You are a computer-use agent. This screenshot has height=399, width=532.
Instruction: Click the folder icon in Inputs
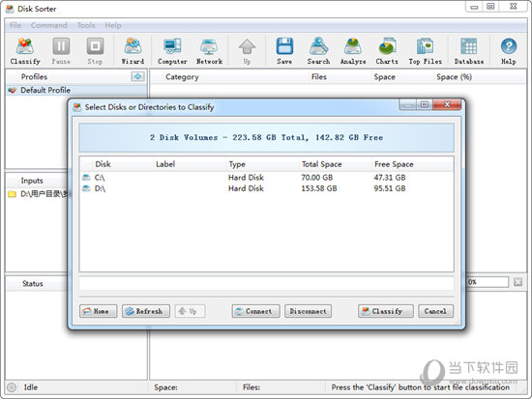[x=12, y=194]
